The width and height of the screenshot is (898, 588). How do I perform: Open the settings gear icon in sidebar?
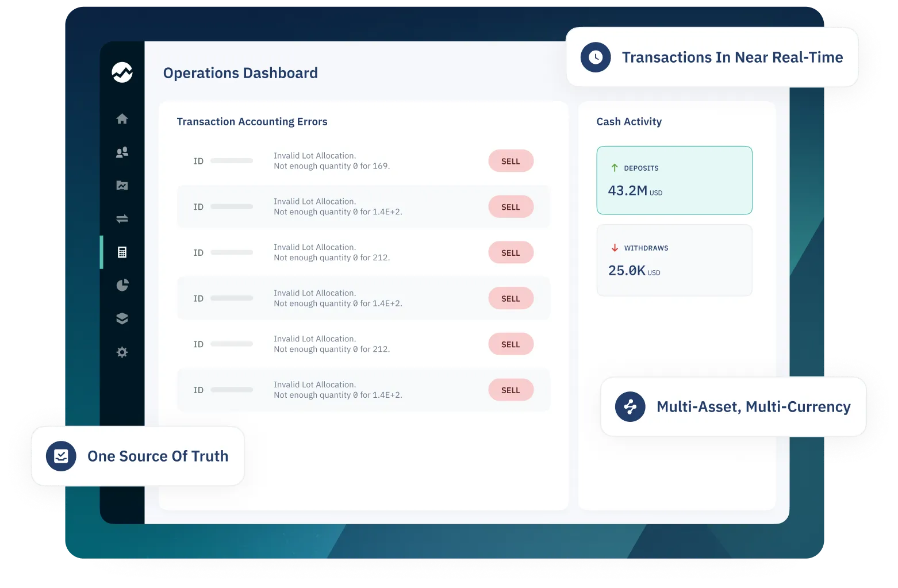[122, 352]
